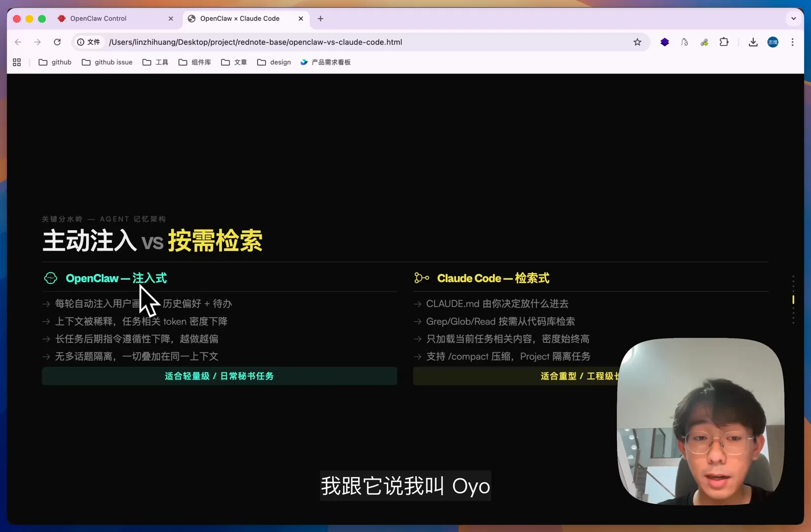Click the Claude Code — 检索式 heading
Screen dimensions: 811x532
click(493, 278)
